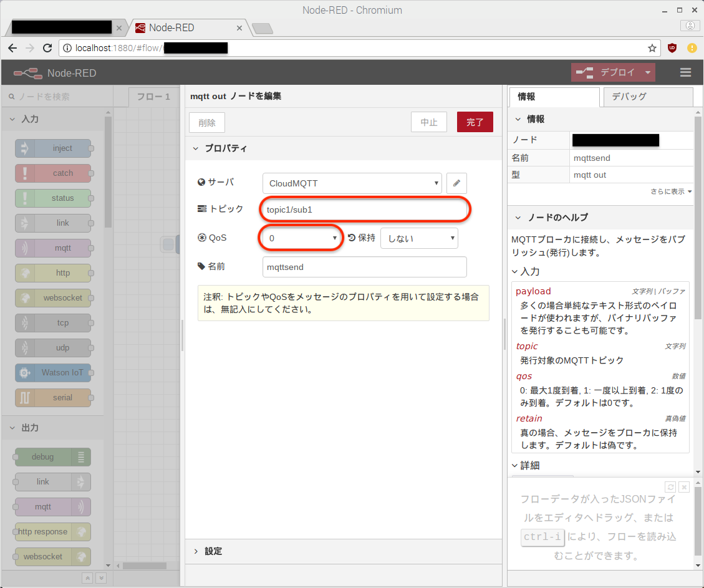Image resolution: width=704 pixels, height=588 pixels.
Task: Click the palette vertical scrollbar
Action: (x=108, y=173)
